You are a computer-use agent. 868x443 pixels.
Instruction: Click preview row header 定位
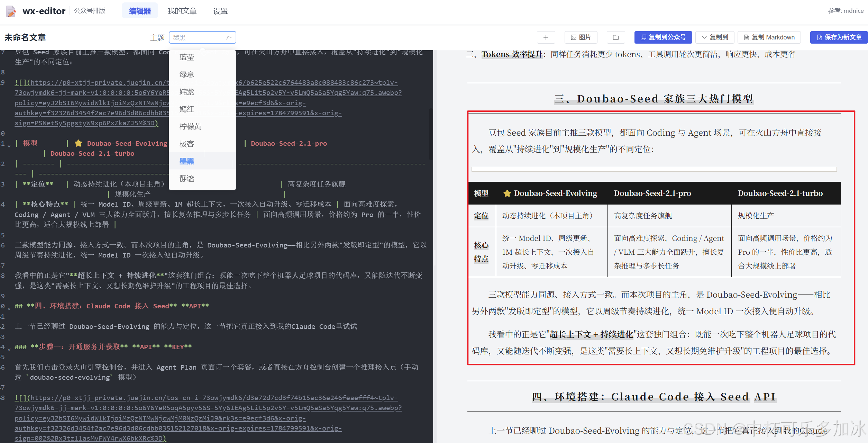(481, 216)
